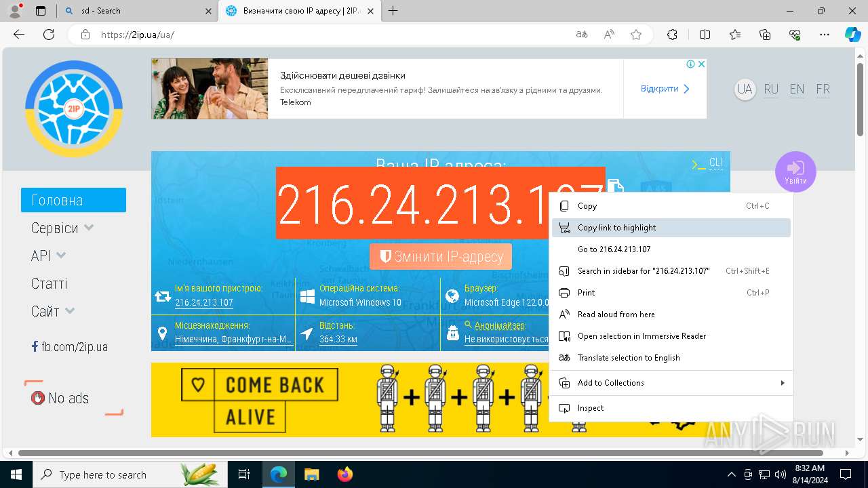This screenshot has width=868, height=488.
Task: Close the Telekom advertisement
Action: (702, 64)
